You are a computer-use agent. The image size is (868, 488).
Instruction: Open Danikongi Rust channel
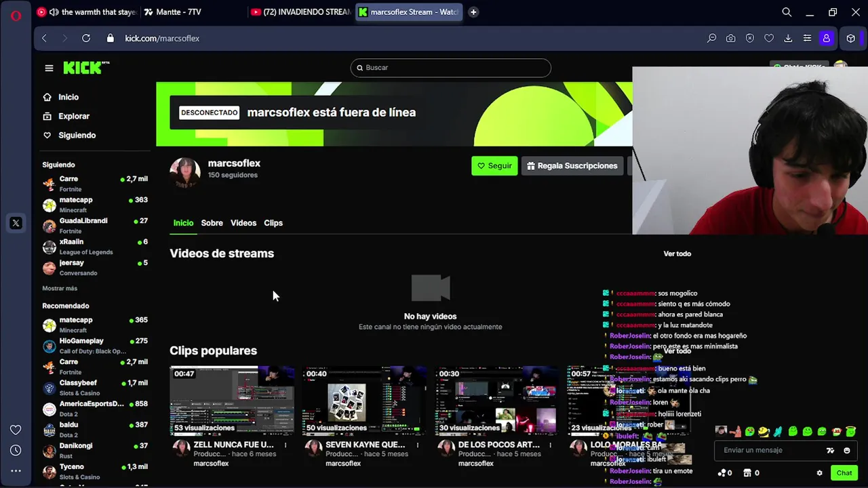(95, 451)
